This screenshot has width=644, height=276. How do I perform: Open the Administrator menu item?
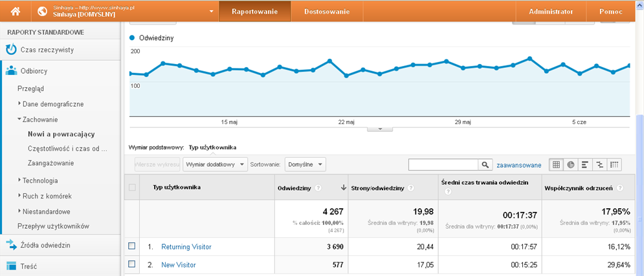(550, 12)
